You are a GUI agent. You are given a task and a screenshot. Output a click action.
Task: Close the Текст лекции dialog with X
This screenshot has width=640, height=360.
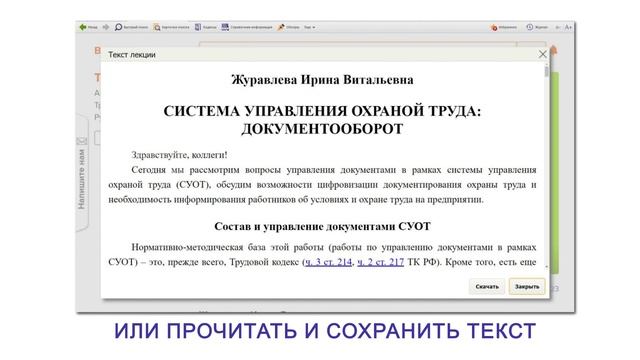[542, 54]
